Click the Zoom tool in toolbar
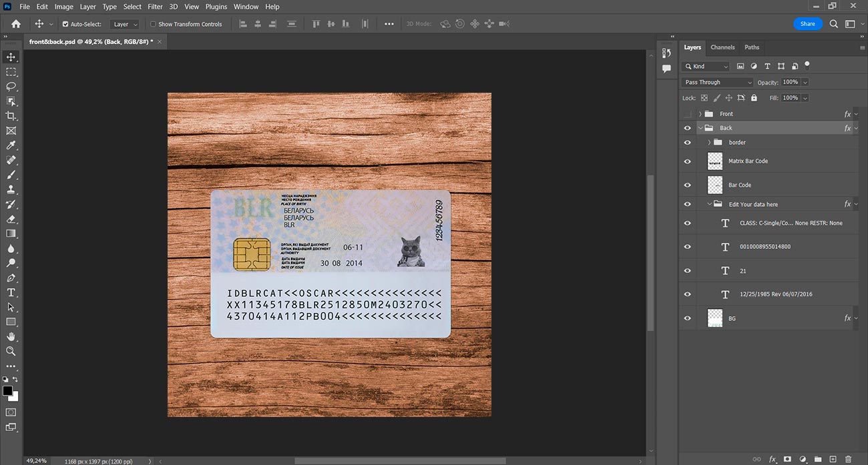 [x=11, y=351]
